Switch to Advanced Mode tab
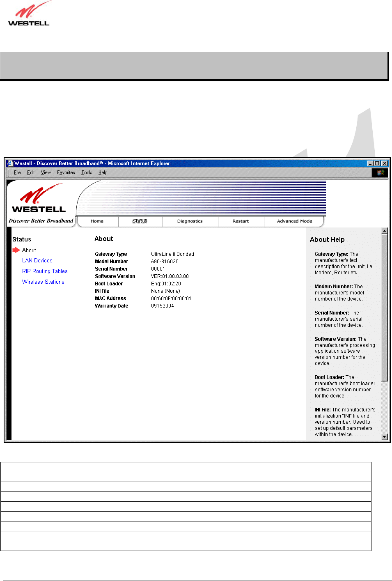 pos(294,221)
